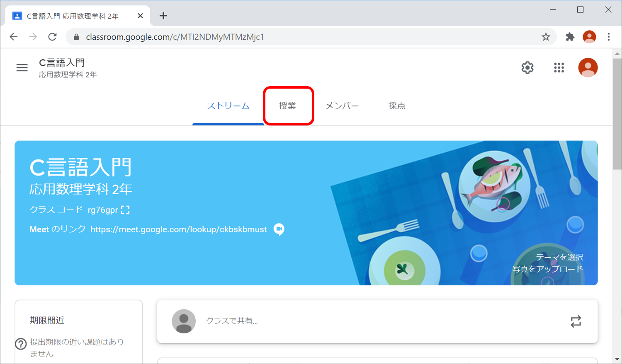This screenshot has height=364, width=622.
Task: Click テーマを選択 on banner
Action: (x=559, y=257)
